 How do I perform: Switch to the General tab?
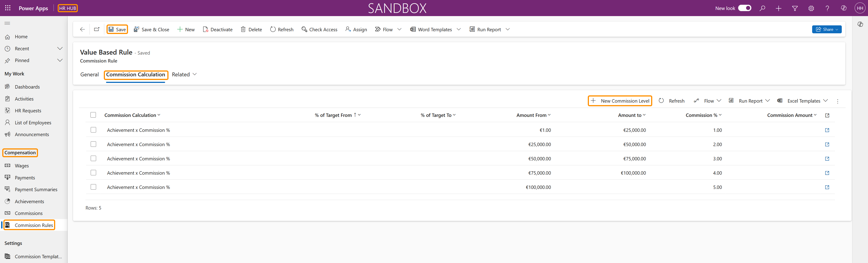click(89, 74)
